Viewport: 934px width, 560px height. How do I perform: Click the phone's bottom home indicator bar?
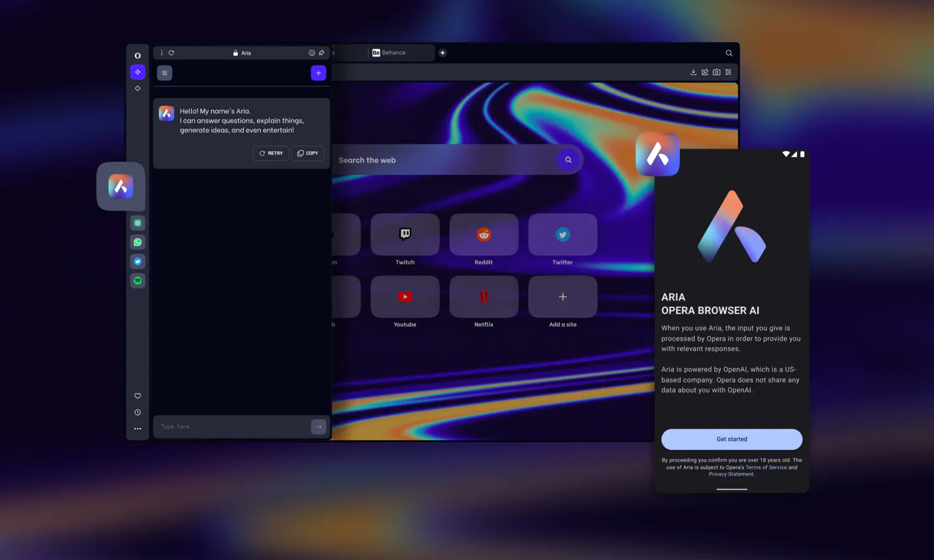pyautogui.click(x=732, y=489)
